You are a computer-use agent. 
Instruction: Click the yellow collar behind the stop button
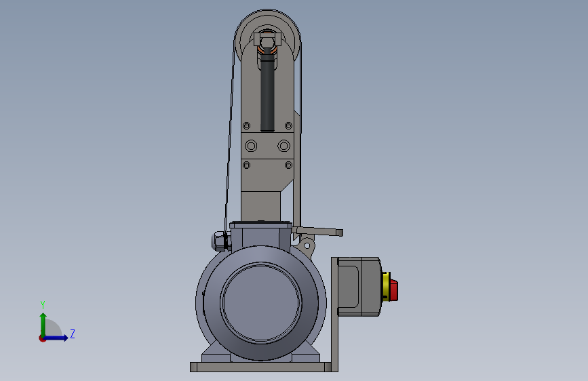(x=385, y=287)
